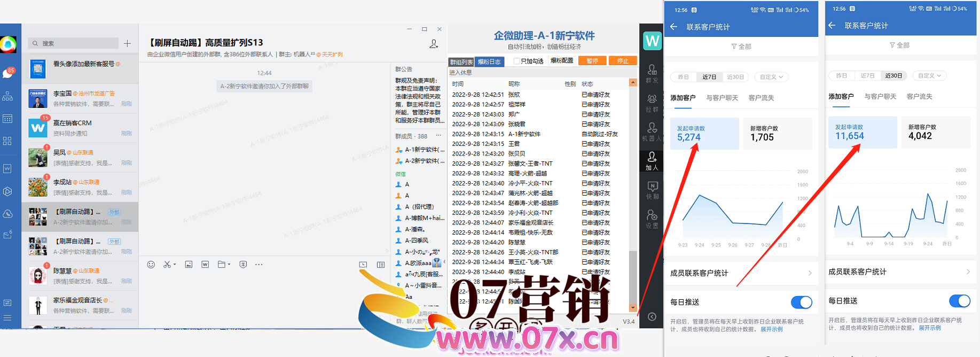Expand group members more options dots
The height and width of the screenshot is (357, 980).
438,136
